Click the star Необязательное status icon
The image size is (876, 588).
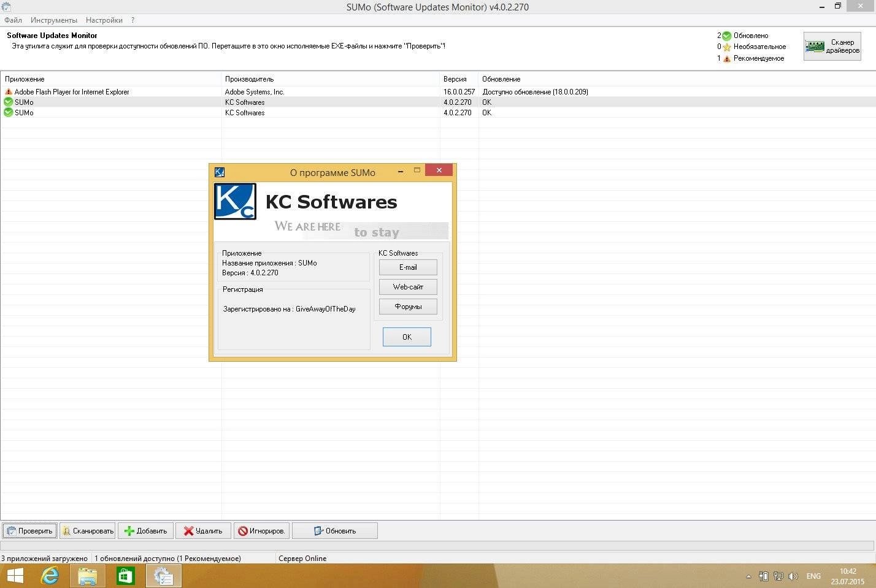(x=727, y=47)
